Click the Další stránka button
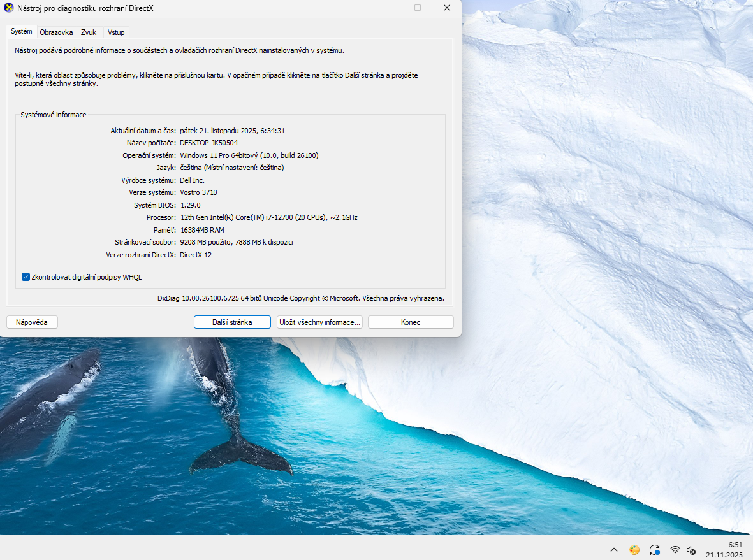Viewport: 753px width, 560px height. pos(232,322)
